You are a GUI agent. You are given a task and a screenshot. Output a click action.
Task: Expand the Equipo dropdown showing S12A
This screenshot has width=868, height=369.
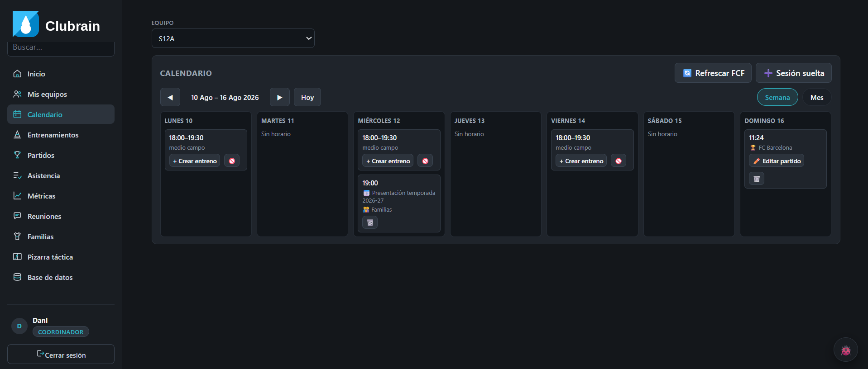(x=233, y=38)
